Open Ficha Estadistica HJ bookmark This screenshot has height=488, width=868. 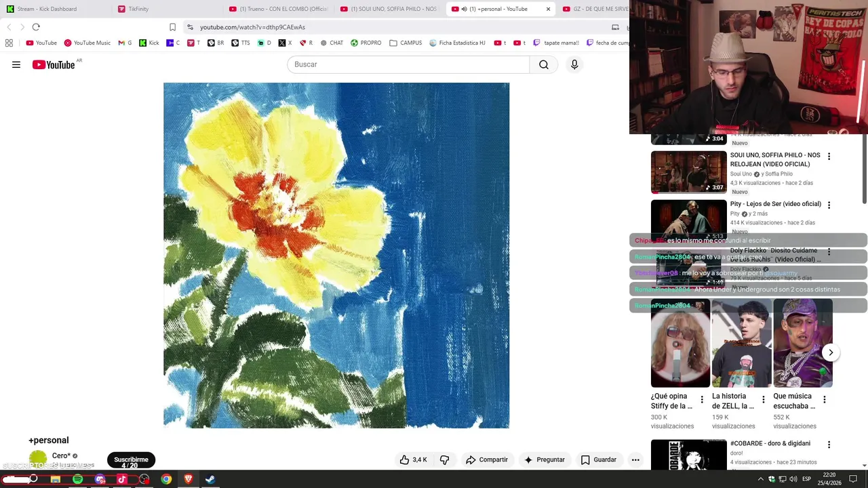[458, 43]
